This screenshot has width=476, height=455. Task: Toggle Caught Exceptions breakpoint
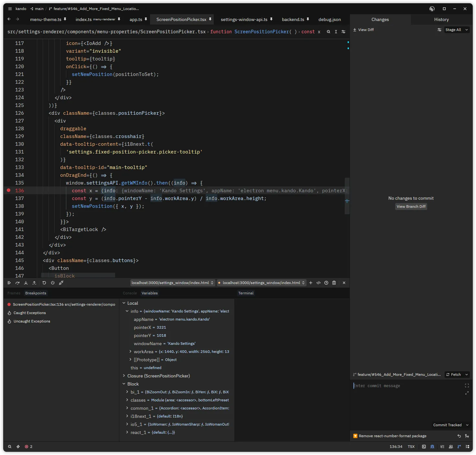tap(9, 313)
